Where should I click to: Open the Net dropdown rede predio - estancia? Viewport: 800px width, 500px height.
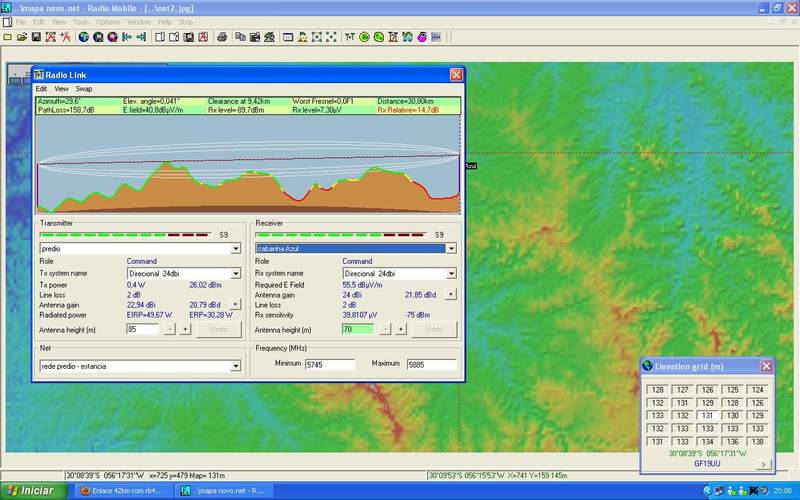pos(235,367)
